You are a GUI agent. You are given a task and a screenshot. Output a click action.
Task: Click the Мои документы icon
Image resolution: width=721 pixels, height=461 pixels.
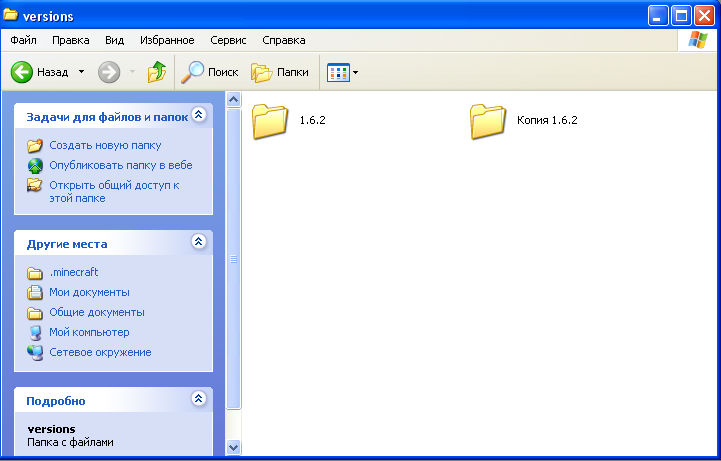pyautogui.click(x=34, y=292)
